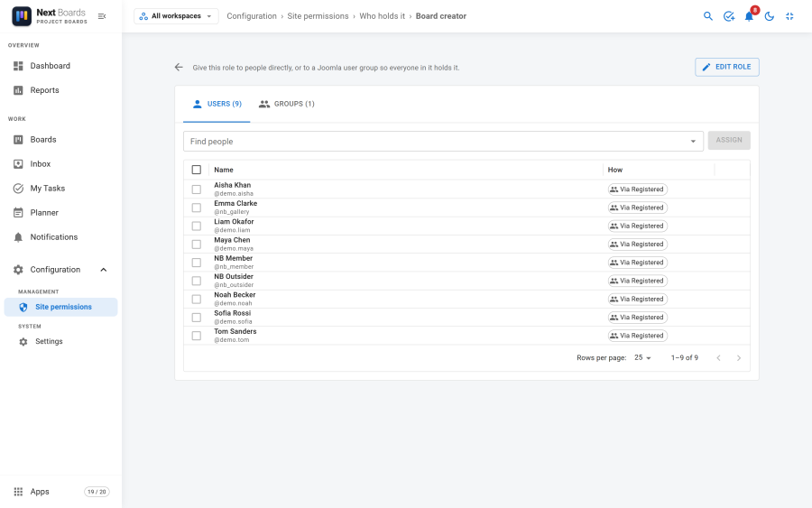This screenshot has width=812, height=508.
Task: Click Via Registered chip for NB Member
Action: 638,263
